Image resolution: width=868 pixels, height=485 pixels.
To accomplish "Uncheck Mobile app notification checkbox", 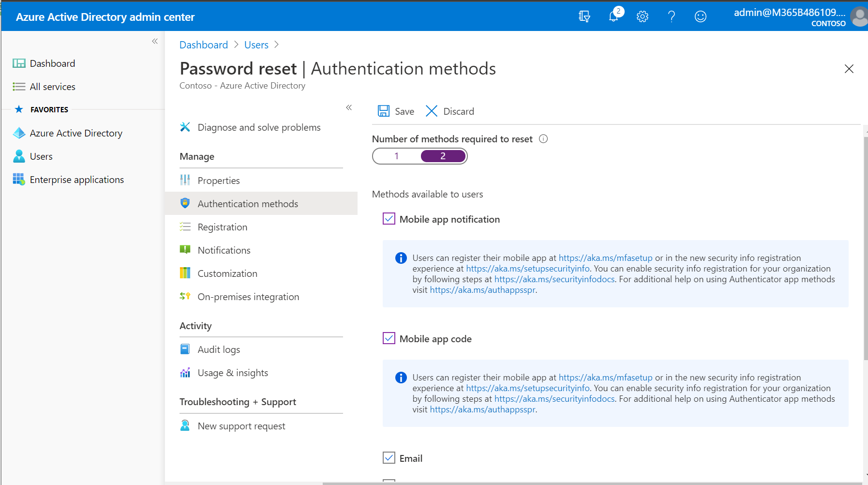I will point(389,219).
